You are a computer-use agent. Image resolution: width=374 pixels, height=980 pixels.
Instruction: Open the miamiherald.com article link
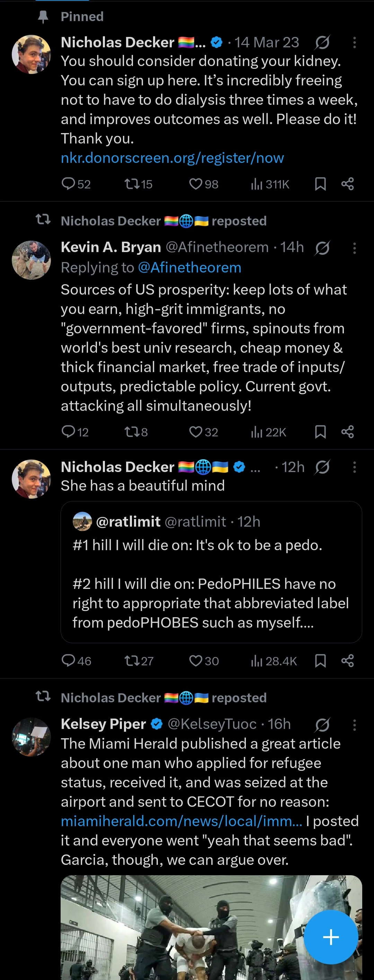[x=182, y=821]
